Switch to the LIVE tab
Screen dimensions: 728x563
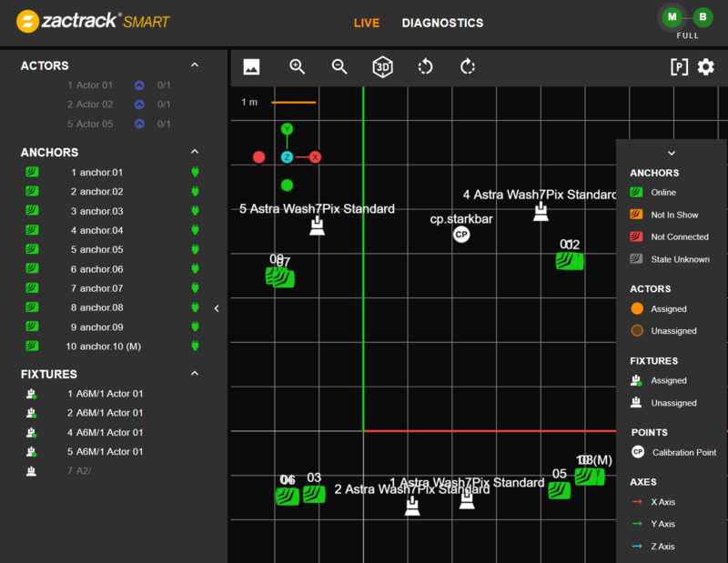(x=367, y=23)
